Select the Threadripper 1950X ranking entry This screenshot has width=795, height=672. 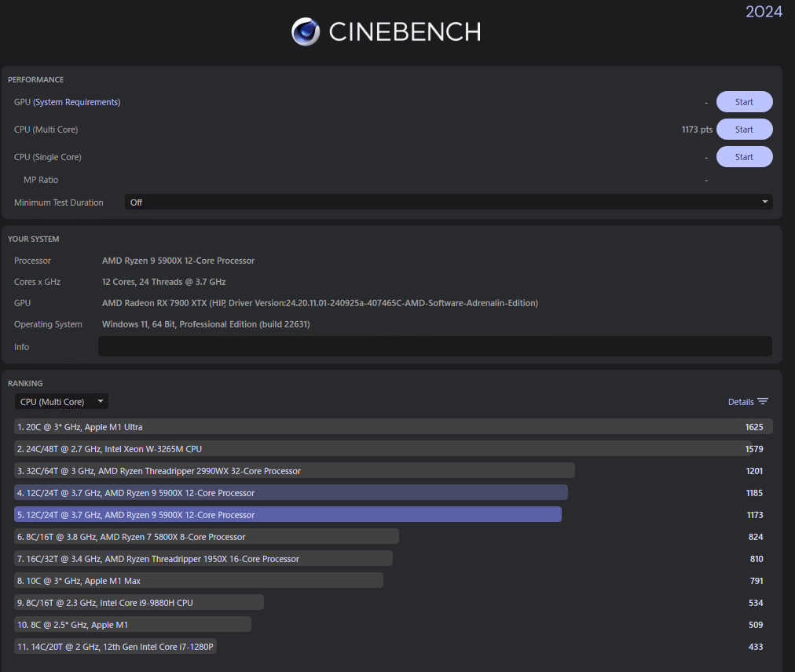[x=203, y=559]
